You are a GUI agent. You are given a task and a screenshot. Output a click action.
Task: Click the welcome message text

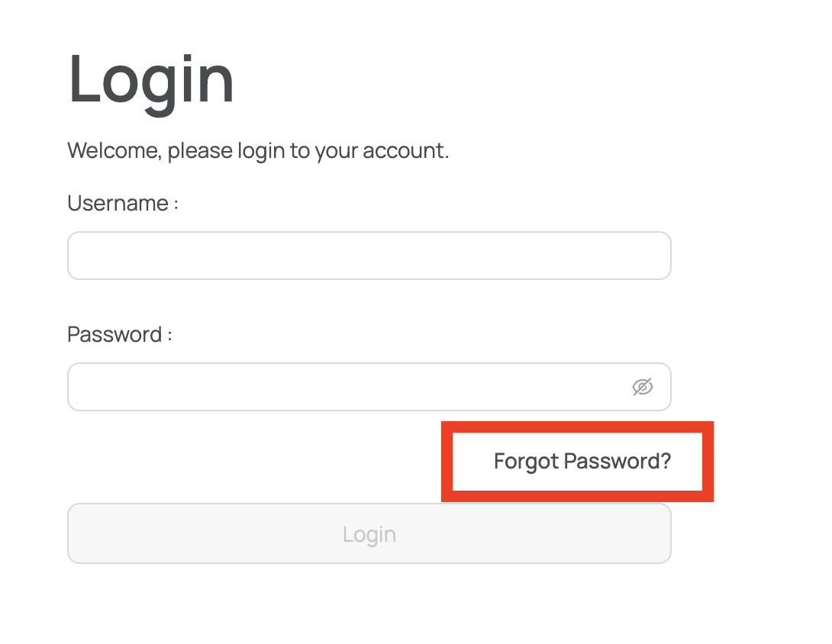(258, 150)
